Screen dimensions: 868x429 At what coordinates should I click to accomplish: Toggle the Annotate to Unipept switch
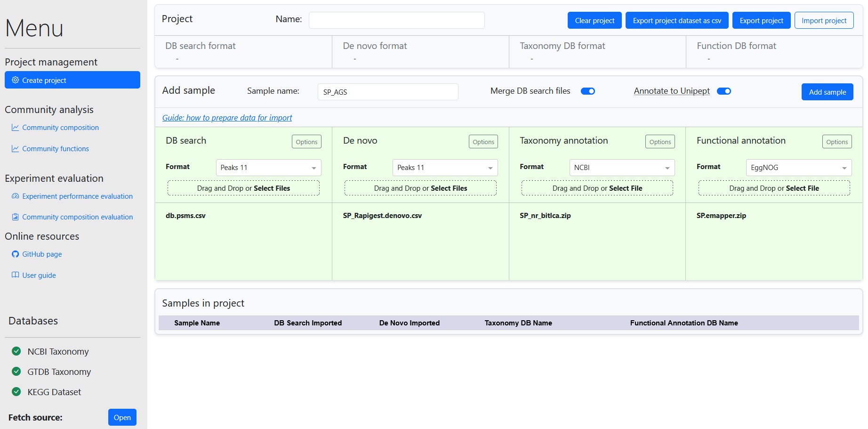723,91
